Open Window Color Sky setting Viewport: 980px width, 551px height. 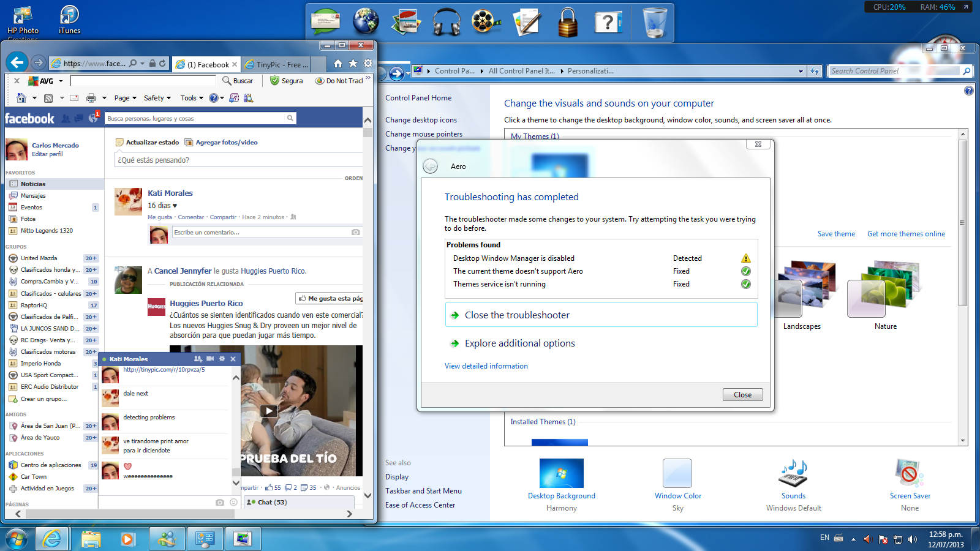[x=677, y=485]
